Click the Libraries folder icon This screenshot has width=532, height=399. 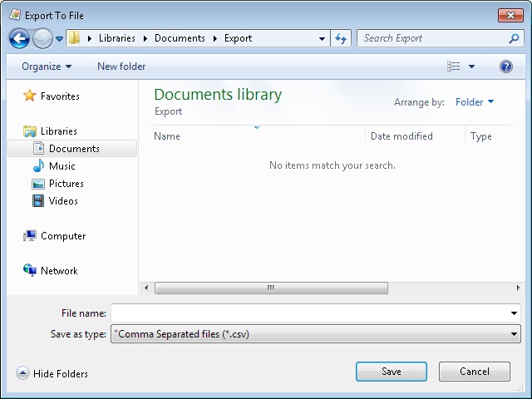(x=30, y=131)
